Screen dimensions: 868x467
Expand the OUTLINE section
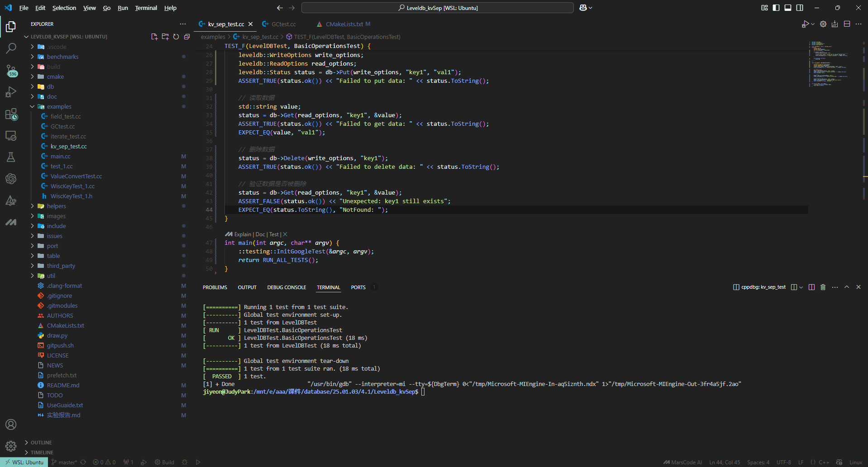pyautogui.click(x=41, y=443)
